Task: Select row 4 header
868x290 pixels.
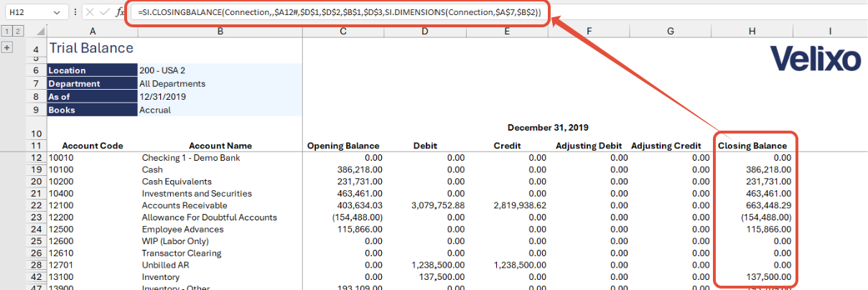Action: (36, 47)
